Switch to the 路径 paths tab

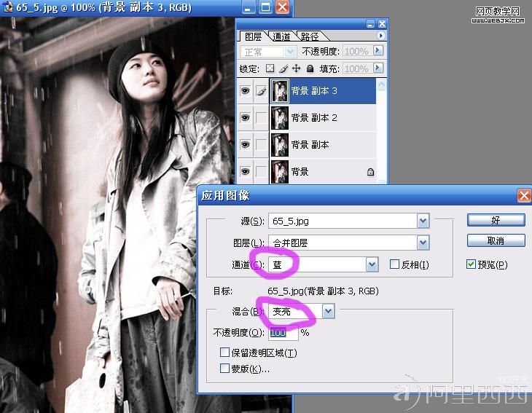(310, 36)
